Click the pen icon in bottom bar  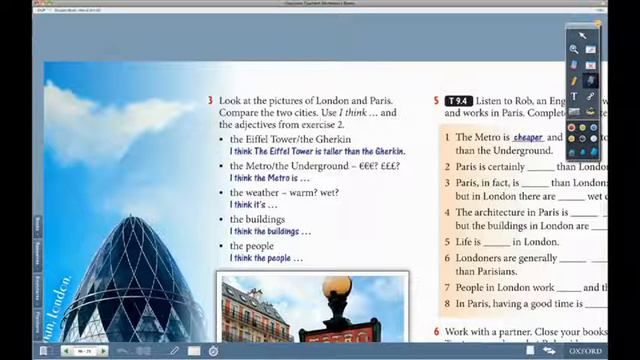[x=174, y=351]
